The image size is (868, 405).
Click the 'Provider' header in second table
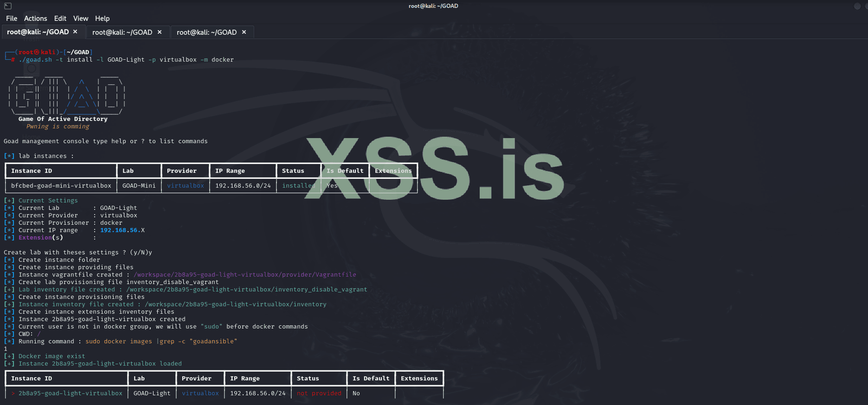click(197, 379)
